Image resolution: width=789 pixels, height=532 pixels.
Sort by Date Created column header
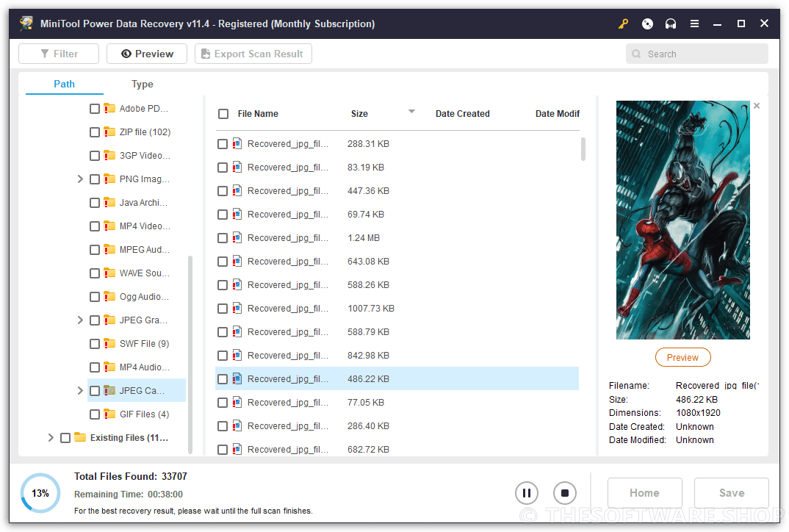tap(462, 114)
